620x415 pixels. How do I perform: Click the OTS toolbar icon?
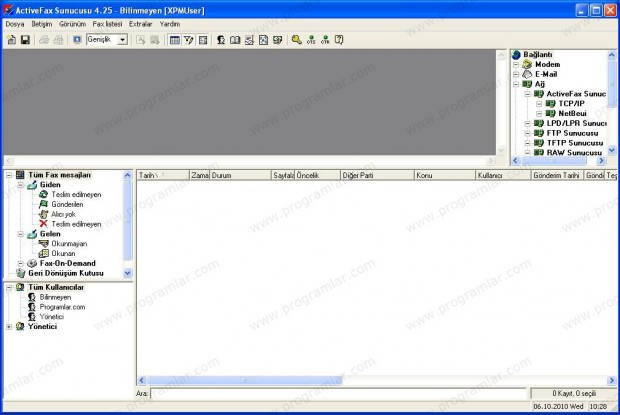click(x=311, y=40)
